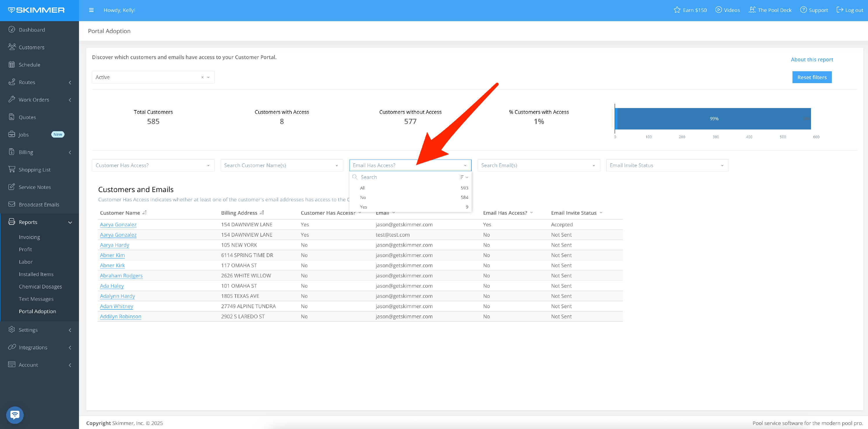Open Videos from the top bar
The width and height of the screenshot is (868, 429).
(727, 10)
